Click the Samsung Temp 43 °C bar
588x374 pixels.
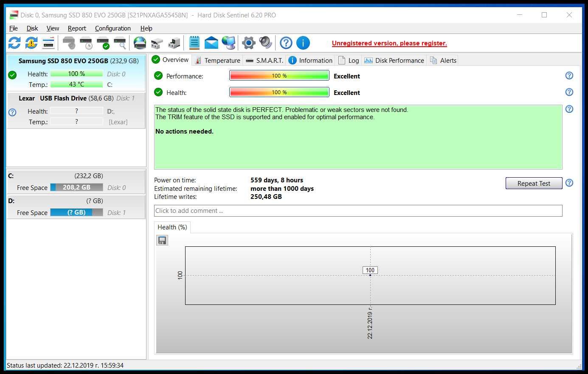[76, 84]
